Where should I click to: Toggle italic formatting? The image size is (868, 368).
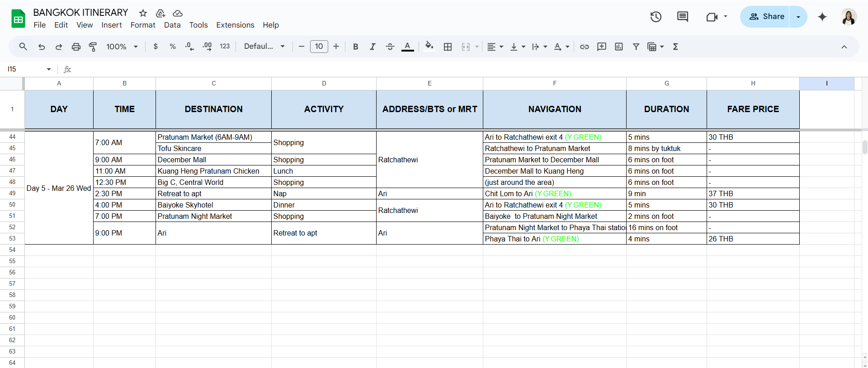click(x=373, y=47)
